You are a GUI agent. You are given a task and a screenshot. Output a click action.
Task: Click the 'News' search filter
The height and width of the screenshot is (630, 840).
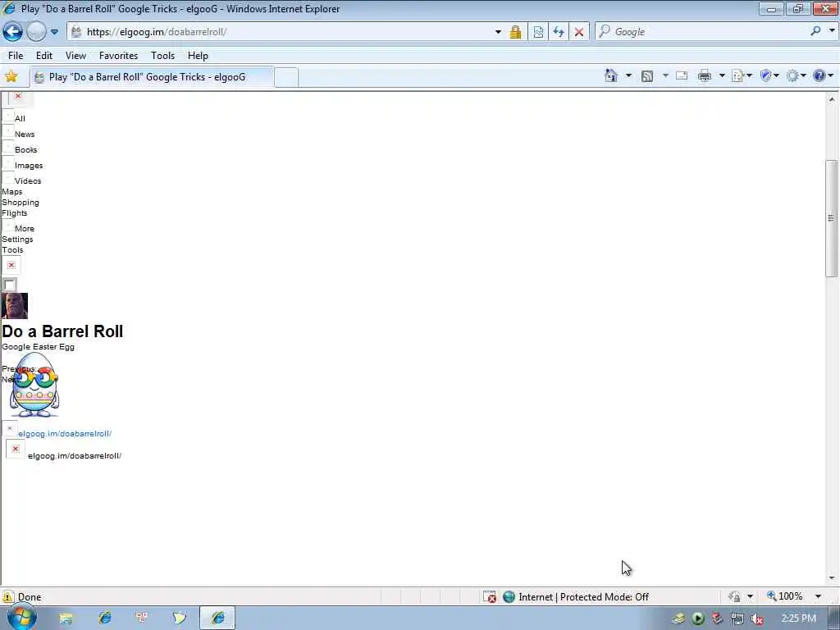pyautogui.click(x=25, y=134)
